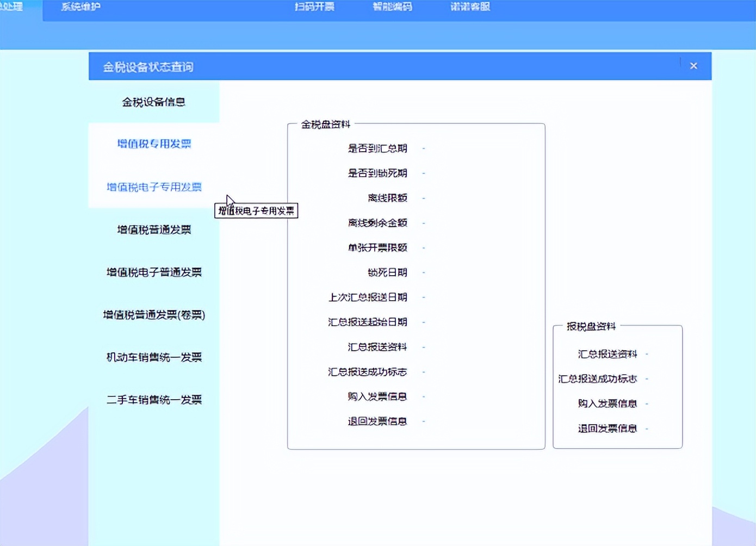The height and width of the screenshot is (546, 756).
Task: Select the 金税设备信息 tab
Action: (x=154, y=102)
